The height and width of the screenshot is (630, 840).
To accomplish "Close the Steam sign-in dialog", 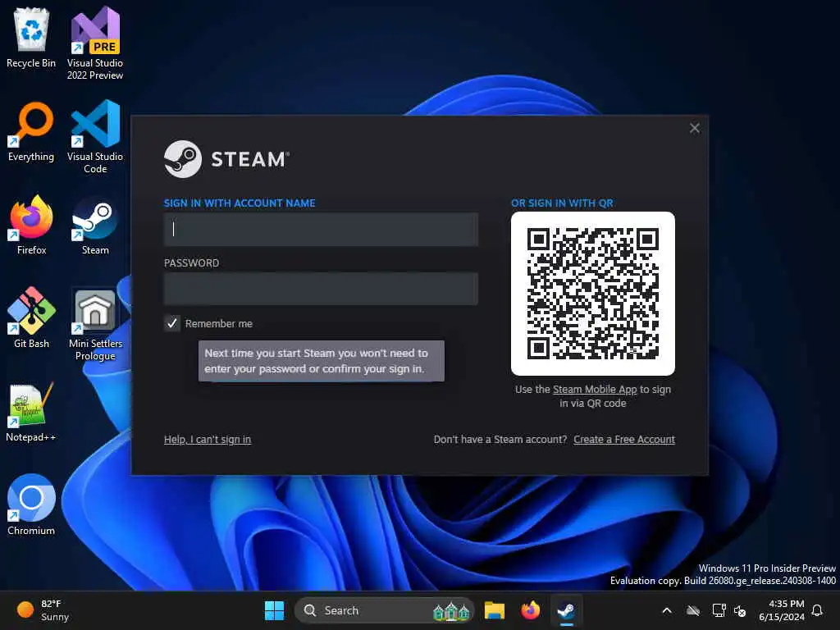I will coord(694,128).
